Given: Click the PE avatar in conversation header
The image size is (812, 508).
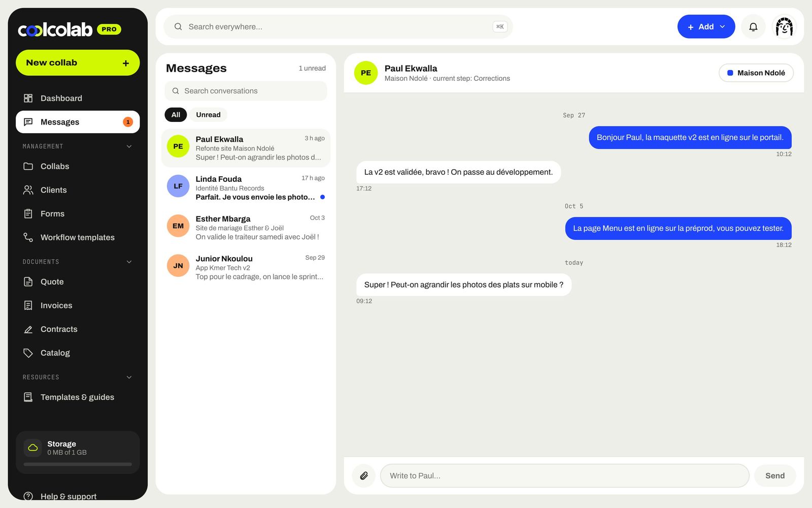Looking at the screenshot, I should (366, 73).
